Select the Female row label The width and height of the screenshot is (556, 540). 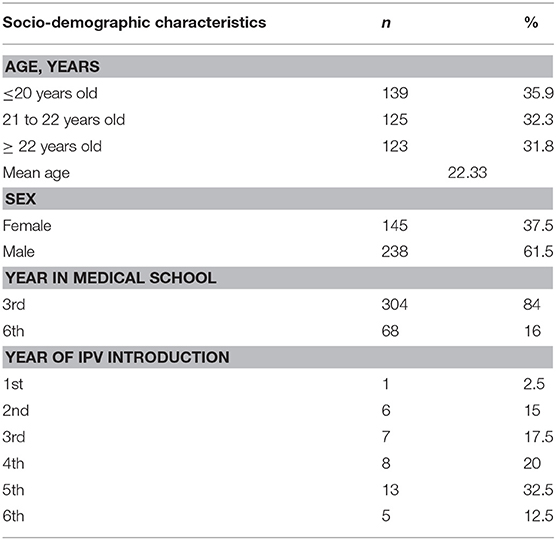(x=27, y=226)
